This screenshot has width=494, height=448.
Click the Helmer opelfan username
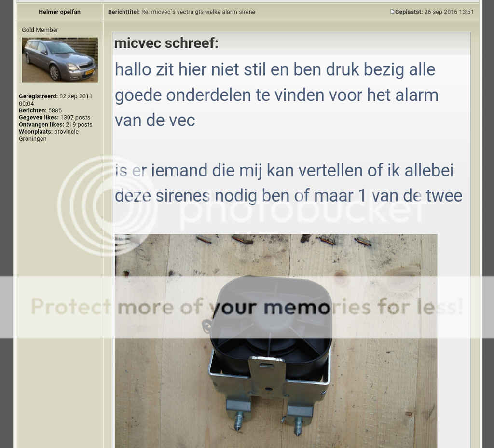click(x=59, y=12)
